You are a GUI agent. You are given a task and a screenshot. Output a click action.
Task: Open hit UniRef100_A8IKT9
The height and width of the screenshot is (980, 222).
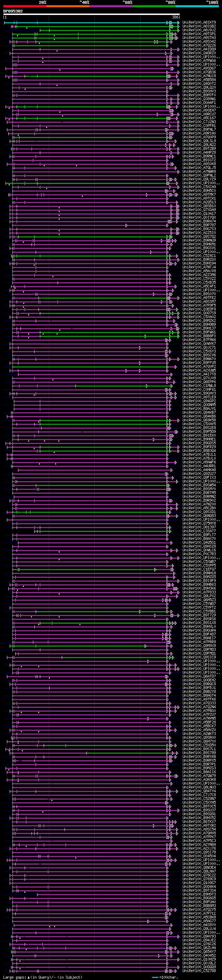click(199, 23)
